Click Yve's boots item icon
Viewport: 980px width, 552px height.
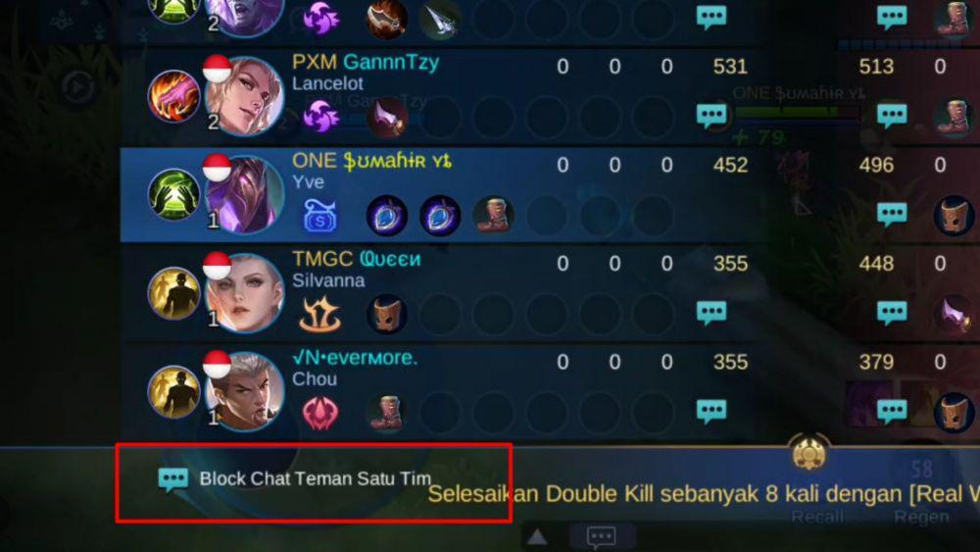(x=494, y=215)
